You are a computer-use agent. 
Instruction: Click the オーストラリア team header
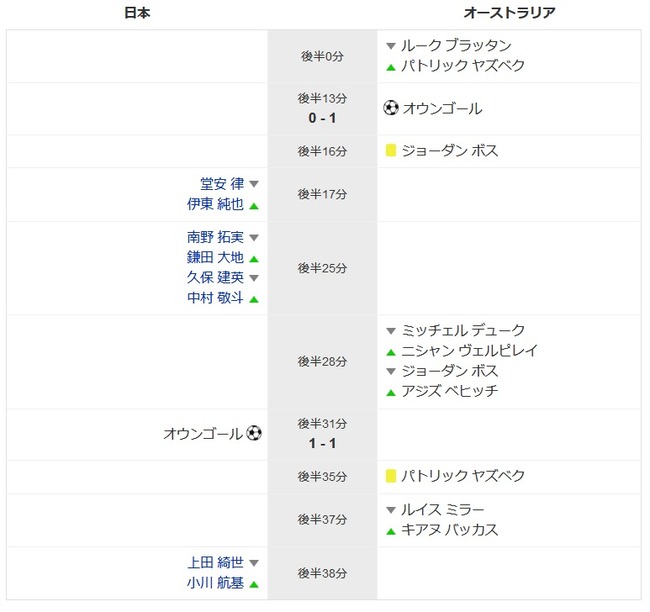pos(509,13)
